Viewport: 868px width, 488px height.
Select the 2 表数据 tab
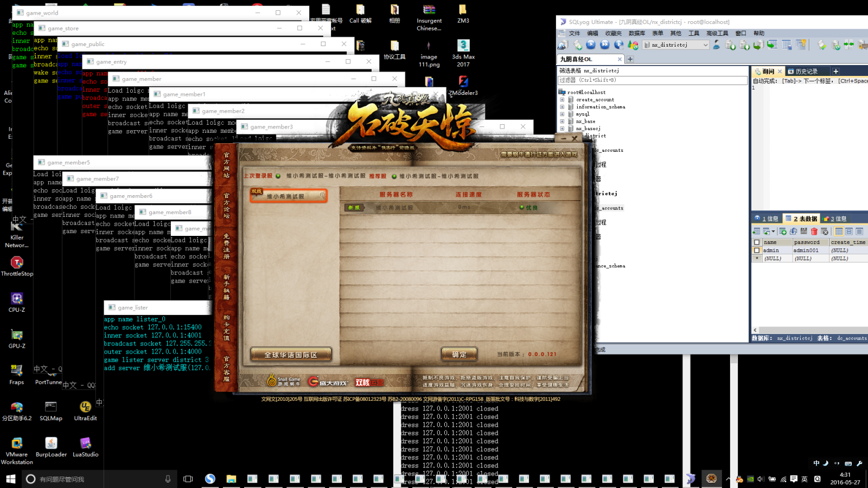click(x=801, y=219)
